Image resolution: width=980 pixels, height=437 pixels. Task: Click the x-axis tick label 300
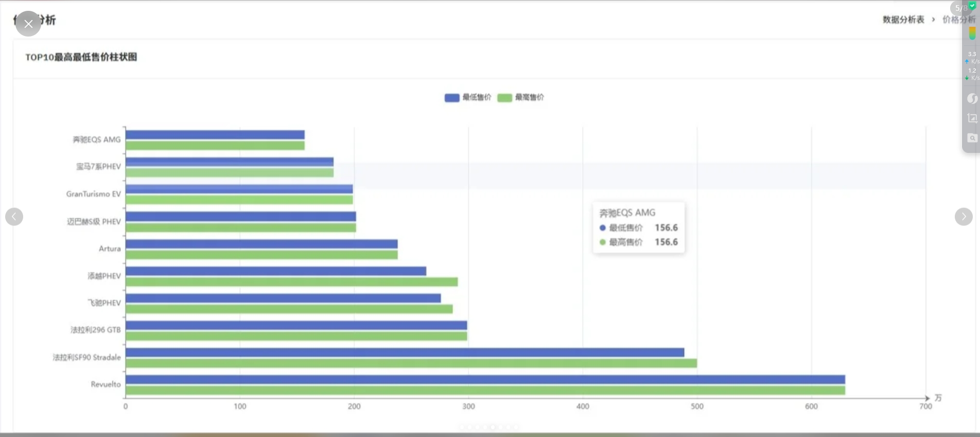(468, 407)
